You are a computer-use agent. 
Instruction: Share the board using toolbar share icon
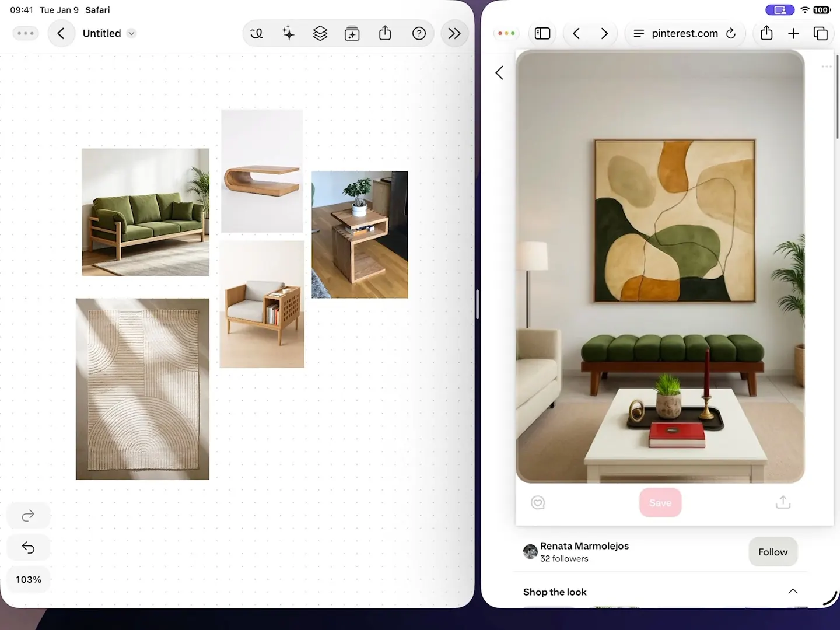(x=385, y=33)
